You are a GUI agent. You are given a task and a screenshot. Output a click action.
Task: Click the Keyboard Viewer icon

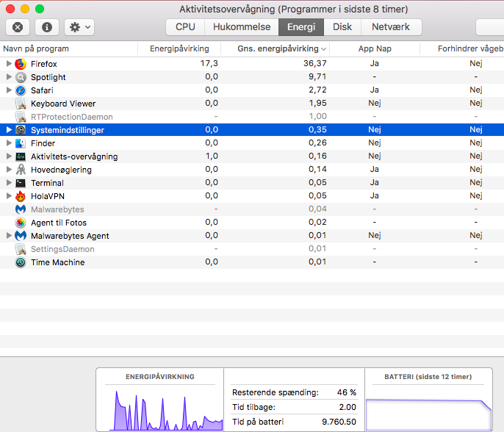point(21,104)
